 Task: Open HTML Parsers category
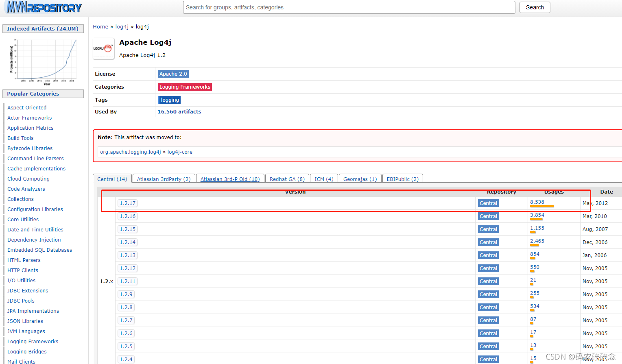click(24, 260)
